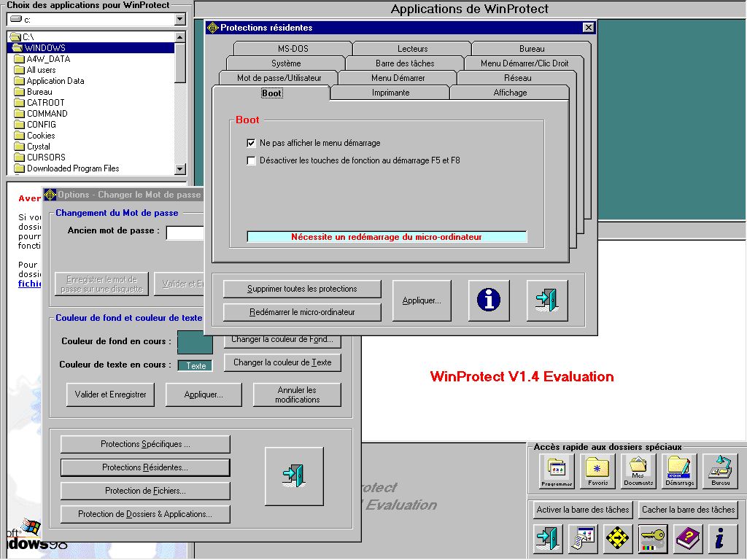Click the blue info icon in Protections résidentes
Screen dimensions: 747x560
(x=489, y=300)
